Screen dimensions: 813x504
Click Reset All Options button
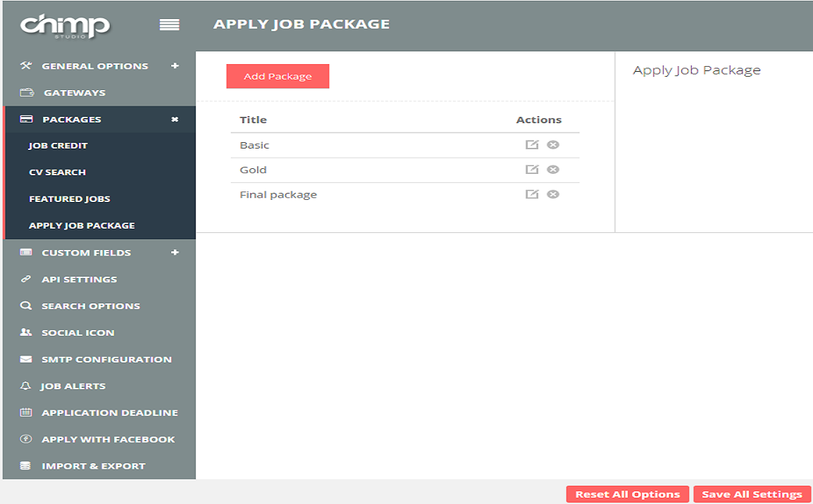(627, 494)
